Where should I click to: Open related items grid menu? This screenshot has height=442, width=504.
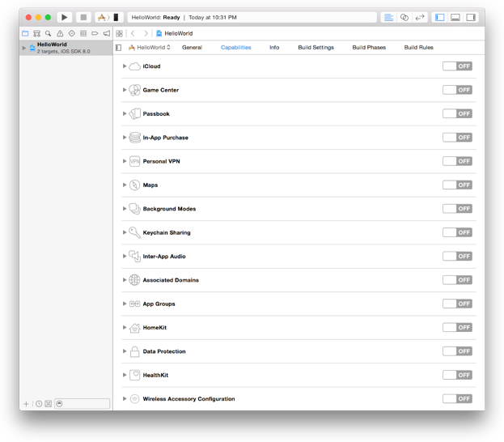[119, 33]
